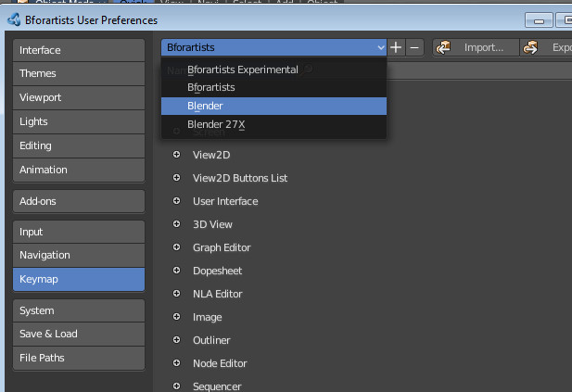This screenshot has height=392, width=572.
Task: Click the add keymap preset plus icon
Action: pos(396,47)
